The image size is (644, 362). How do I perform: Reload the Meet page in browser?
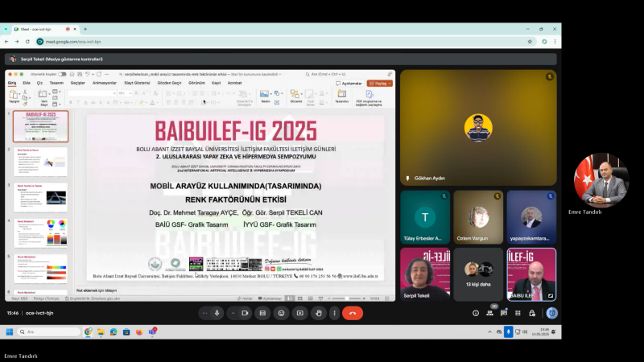pyautogui.click(x=27, y=42)
